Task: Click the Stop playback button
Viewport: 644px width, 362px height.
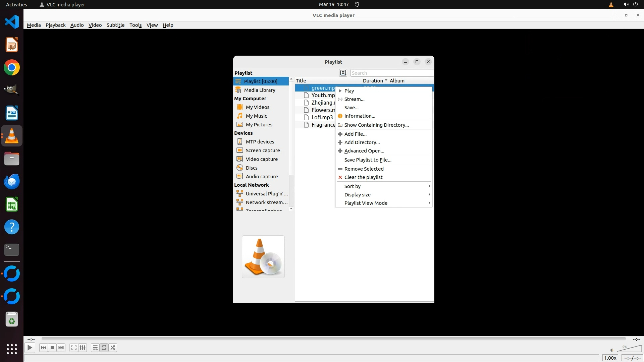Action: 52,348
